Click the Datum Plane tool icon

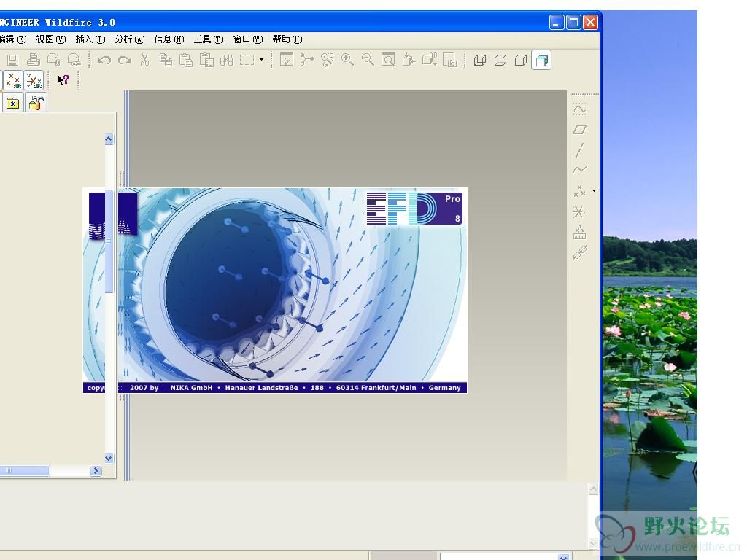(x=579, y=130)
